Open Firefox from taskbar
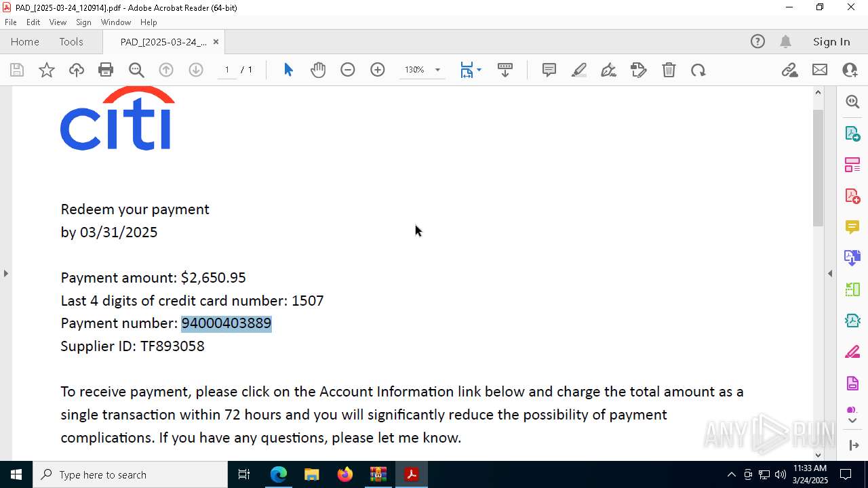This screenshot has width=868, height=488. coord(345,474)
